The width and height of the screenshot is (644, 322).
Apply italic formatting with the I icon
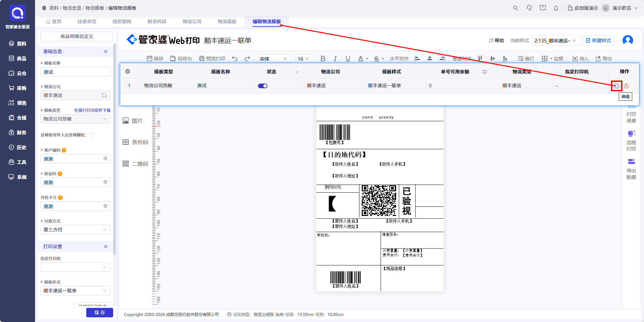point(335,59)
